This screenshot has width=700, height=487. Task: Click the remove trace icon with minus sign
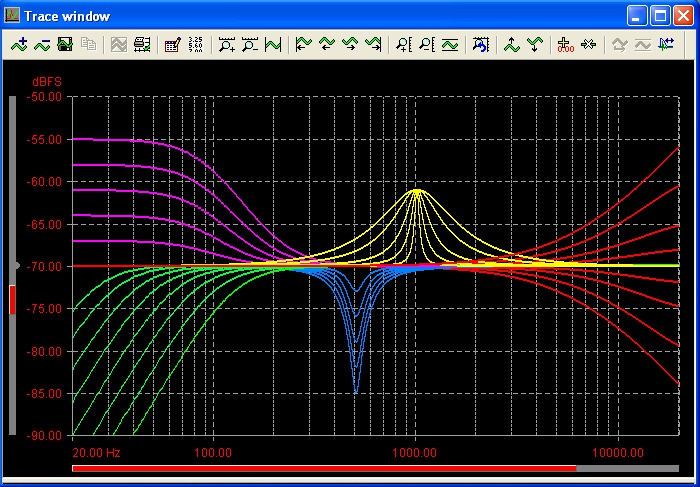pyautogui.click(x=42, y=44)
